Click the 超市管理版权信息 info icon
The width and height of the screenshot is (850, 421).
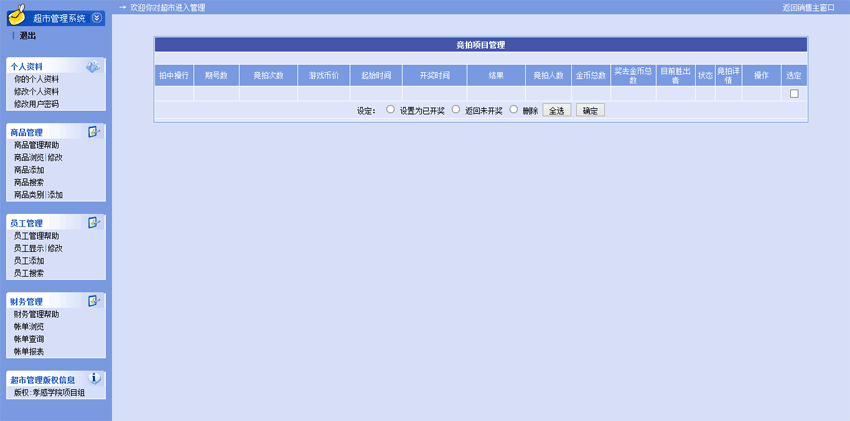click(x=95, y=379)
